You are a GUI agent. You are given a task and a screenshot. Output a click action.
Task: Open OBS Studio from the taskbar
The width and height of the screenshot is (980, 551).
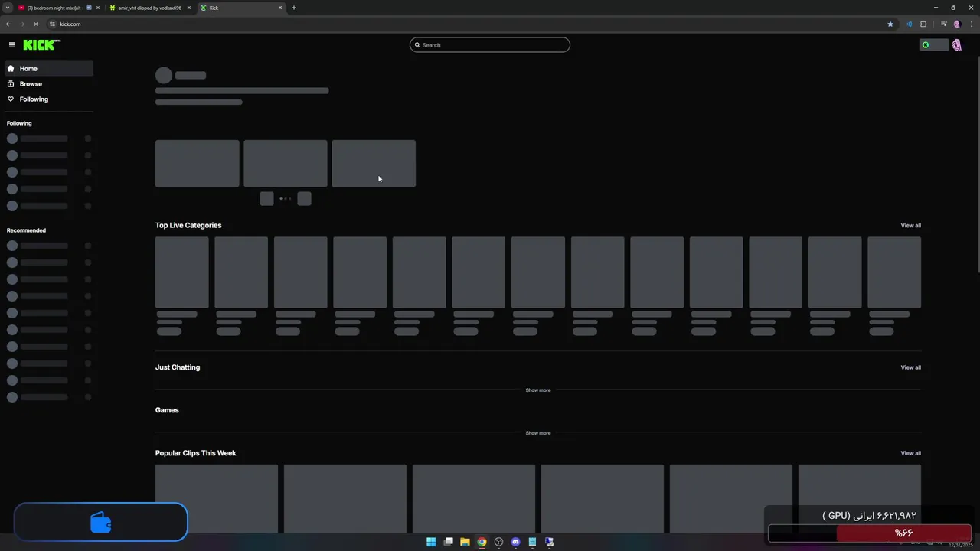tap(498, 542)
